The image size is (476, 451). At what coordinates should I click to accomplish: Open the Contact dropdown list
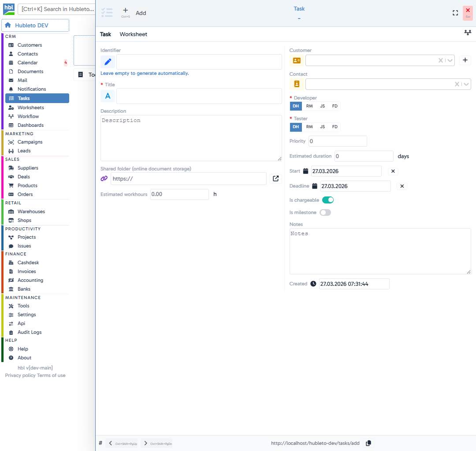[466, 84]
